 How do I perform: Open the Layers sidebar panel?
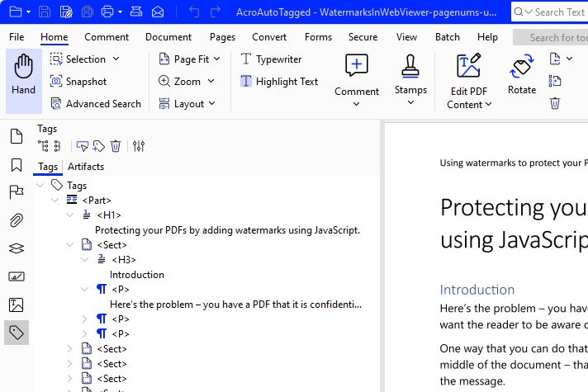[17, 248]
